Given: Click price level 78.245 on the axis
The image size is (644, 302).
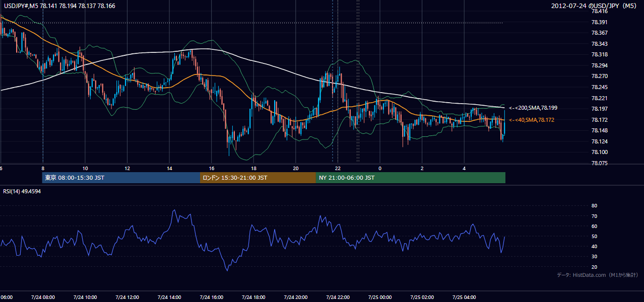Looking at the screenshot, I should pos(599,87).
